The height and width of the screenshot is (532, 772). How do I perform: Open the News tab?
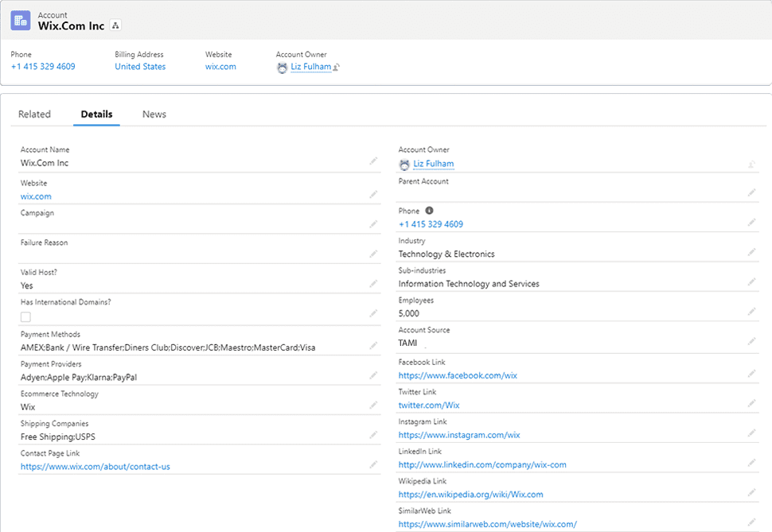point(154,115)
